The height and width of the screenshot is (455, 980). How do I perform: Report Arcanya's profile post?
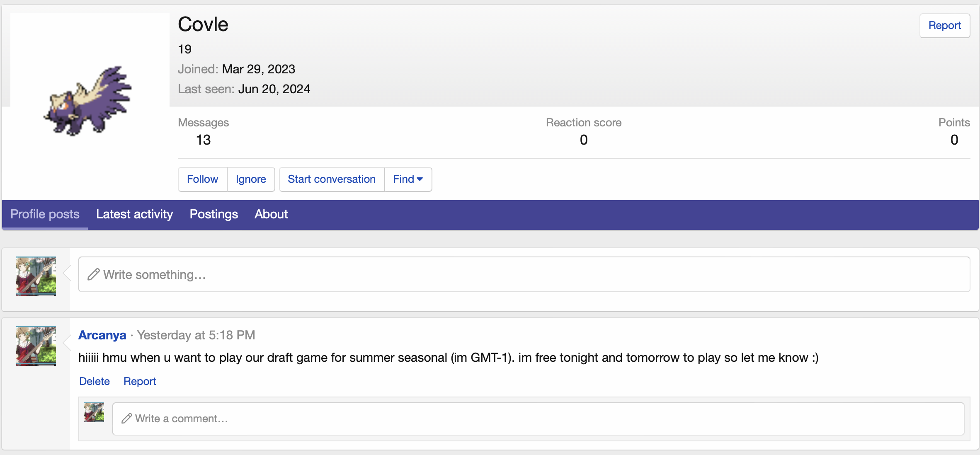click(x=140, y=381)
